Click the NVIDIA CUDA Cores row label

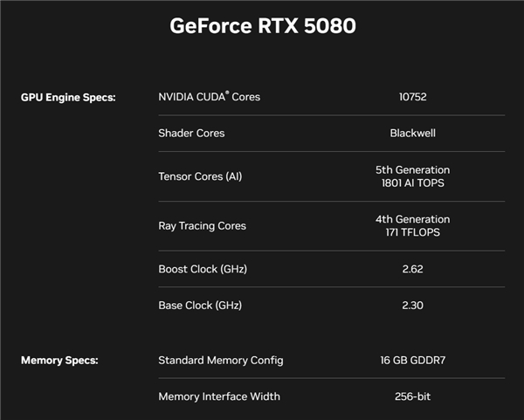210,97
